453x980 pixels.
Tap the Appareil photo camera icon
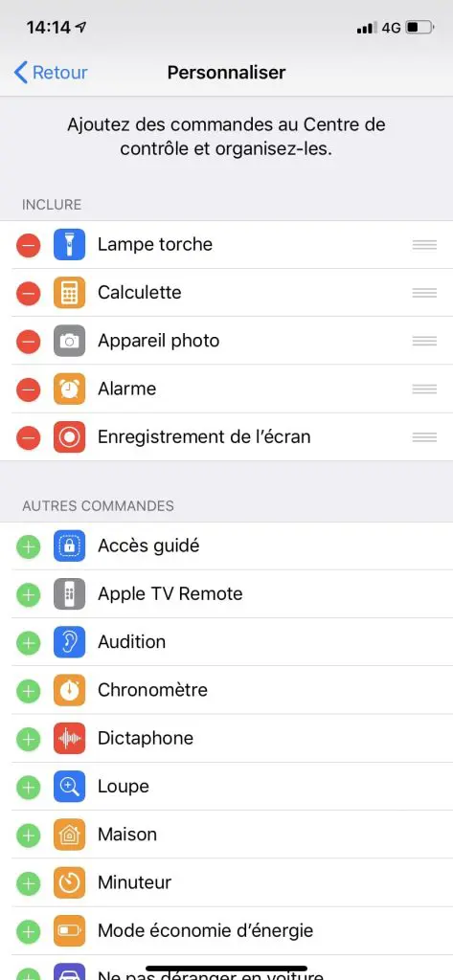69,341
